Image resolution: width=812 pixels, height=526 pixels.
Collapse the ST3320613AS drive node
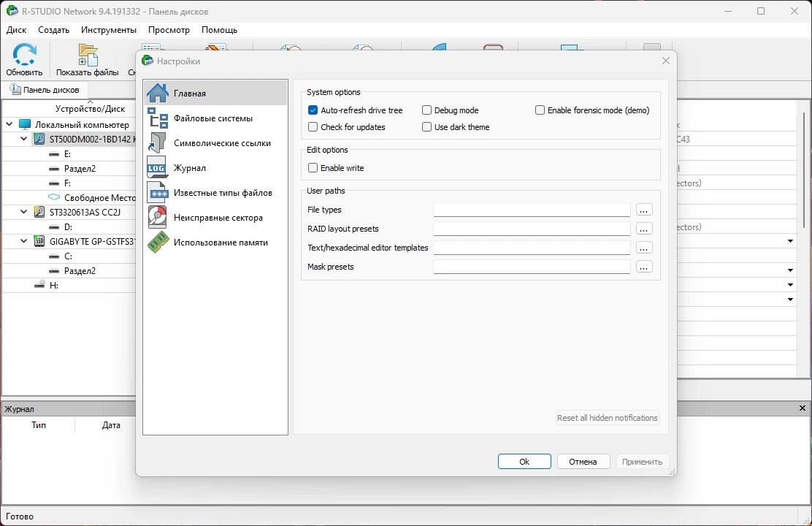(x=23, y=212)
